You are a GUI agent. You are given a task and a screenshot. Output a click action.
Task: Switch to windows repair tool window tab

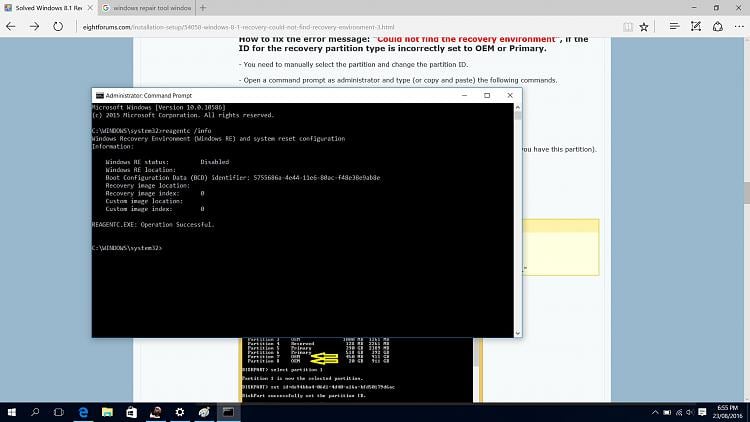coord(150,7)
